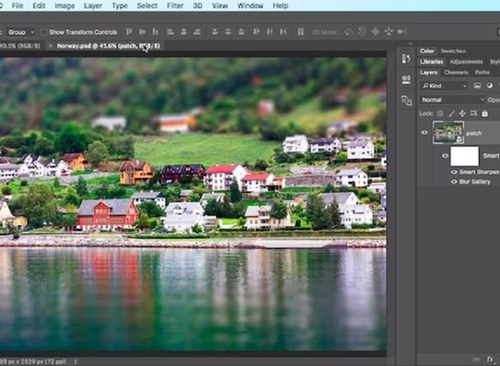Switch to the Paths tab

click(x=482, y=72)
